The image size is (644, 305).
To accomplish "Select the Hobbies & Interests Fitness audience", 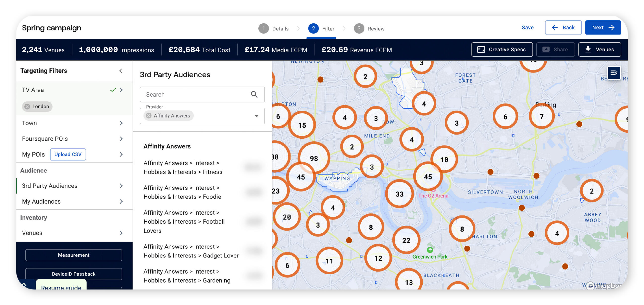I will point(183,167).
